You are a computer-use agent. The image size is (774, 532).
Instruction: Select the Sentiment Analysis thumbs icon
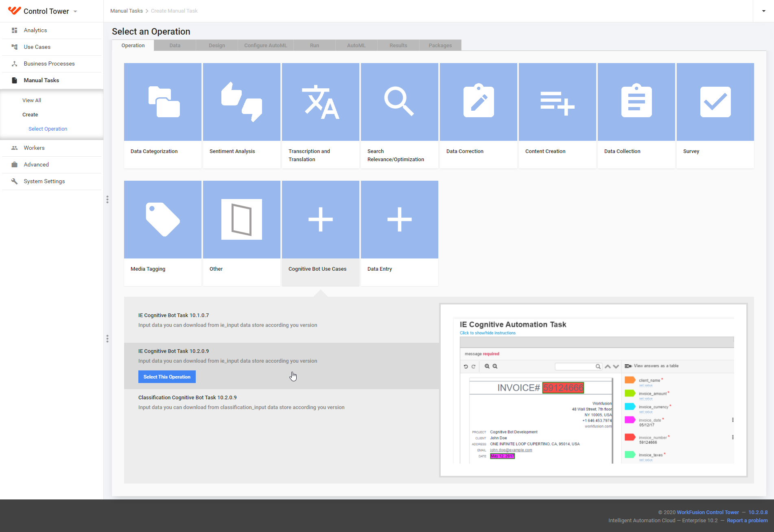click(x=242, y=102)
